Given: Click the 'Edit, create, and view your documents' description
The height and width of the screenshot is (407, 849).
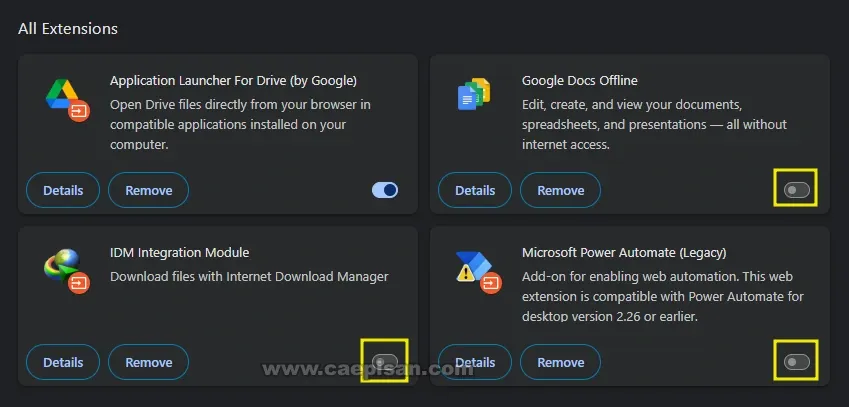Looking at the screenshot, I should pyautogui.click(x=654, y=124).
